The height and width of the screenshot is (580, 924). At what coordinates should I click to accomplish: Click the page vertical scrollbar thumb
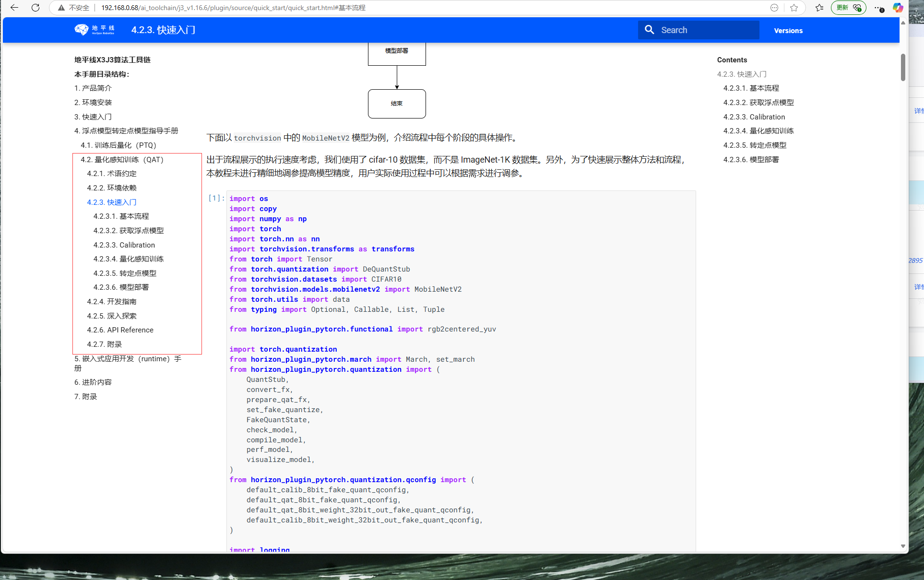click(x=903, y=67)
